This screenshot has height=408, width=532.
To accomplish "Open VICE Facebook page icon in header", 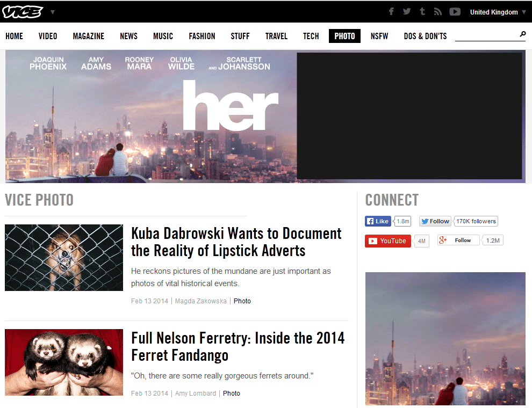I will point(391,11).
